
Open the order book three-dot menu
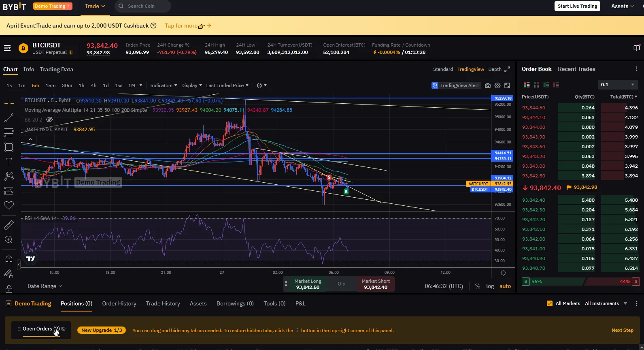tap(636, 69)
